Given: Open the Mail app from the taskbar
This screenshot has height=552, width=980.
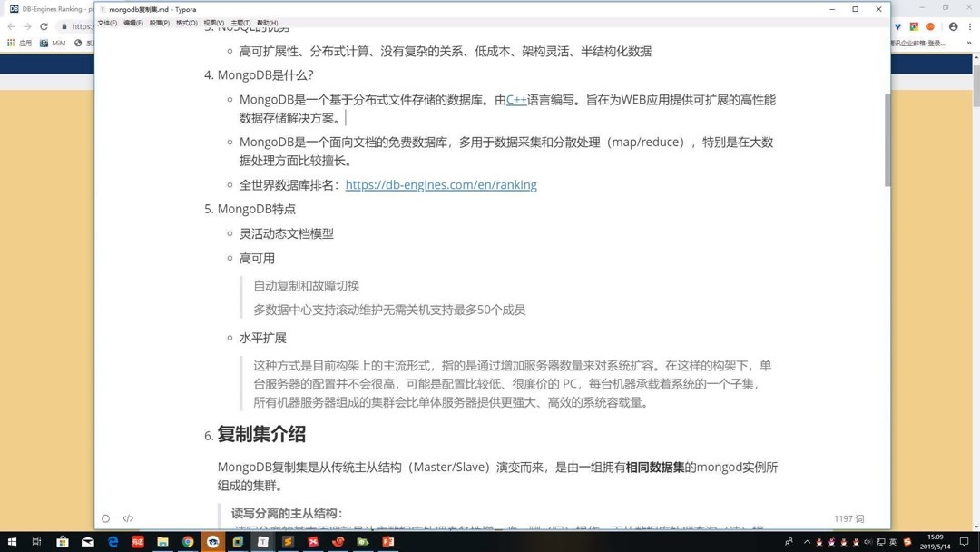Looking at the screenshot, I should 87,541.
